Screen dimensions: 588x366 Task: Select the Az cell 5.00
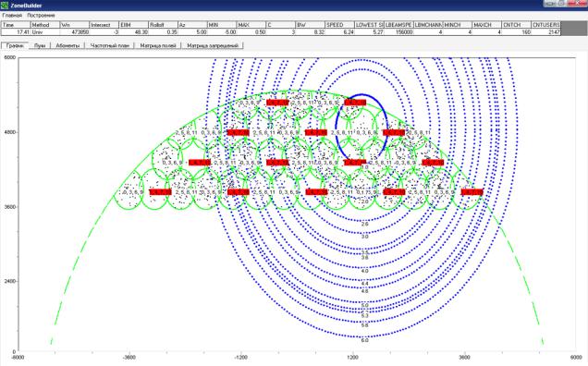point(192,32)
